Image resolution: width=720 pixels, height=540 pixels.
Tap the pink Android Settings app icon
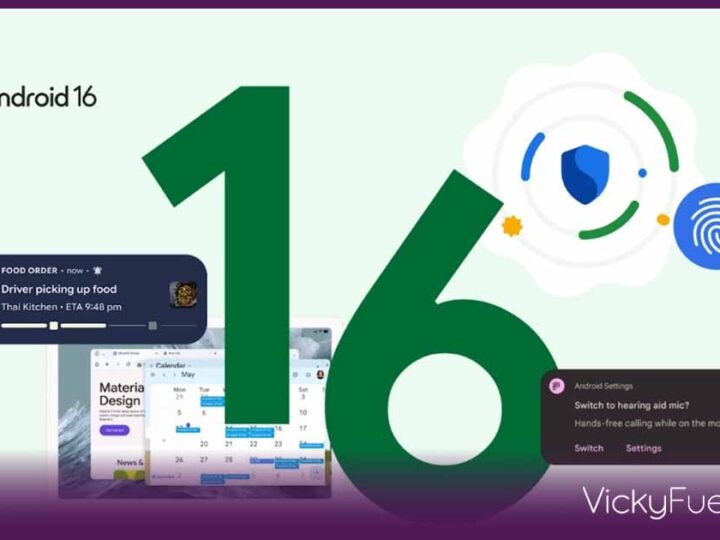pos(557,386)
